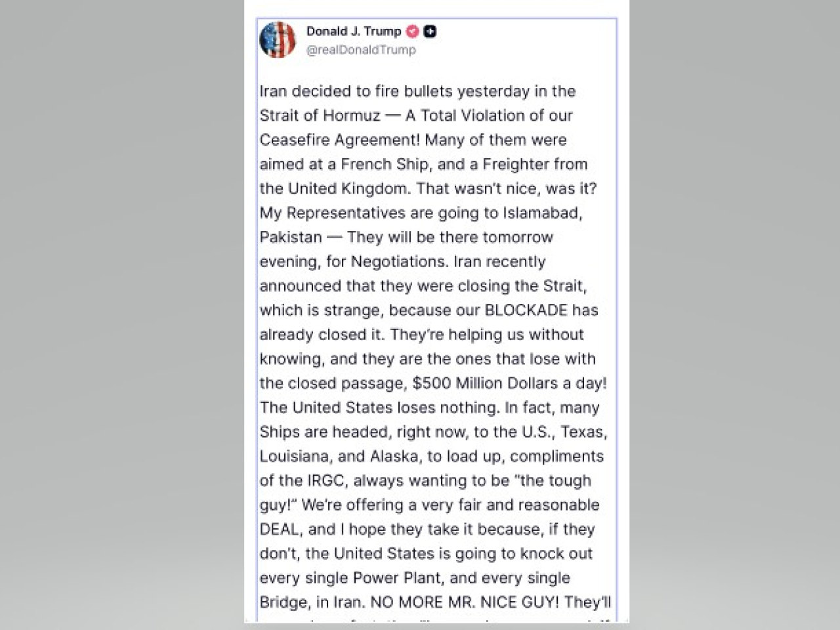Click the text "Ceasefire Agreement!"
This screenshot has width=840, height=630.
pos(339,140)
